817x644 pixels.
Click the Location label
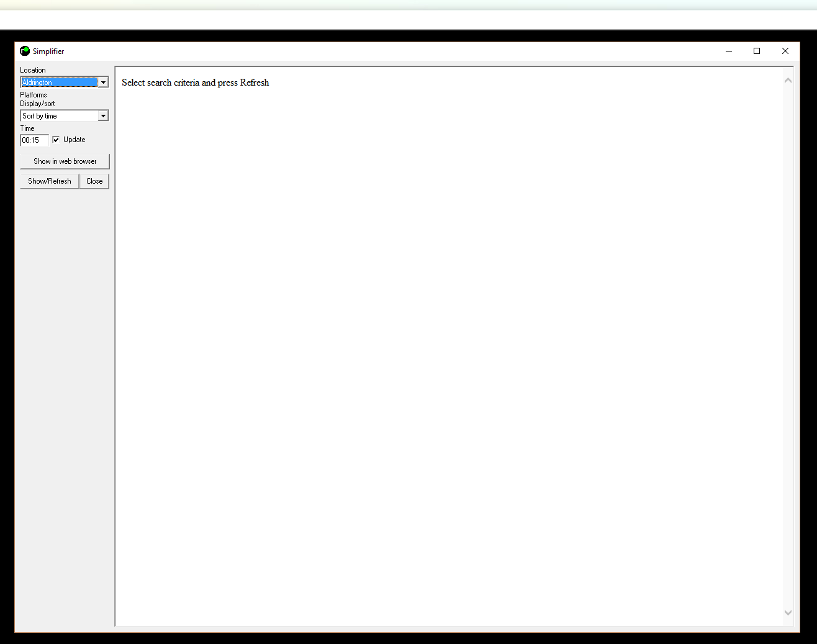point(33,70)
